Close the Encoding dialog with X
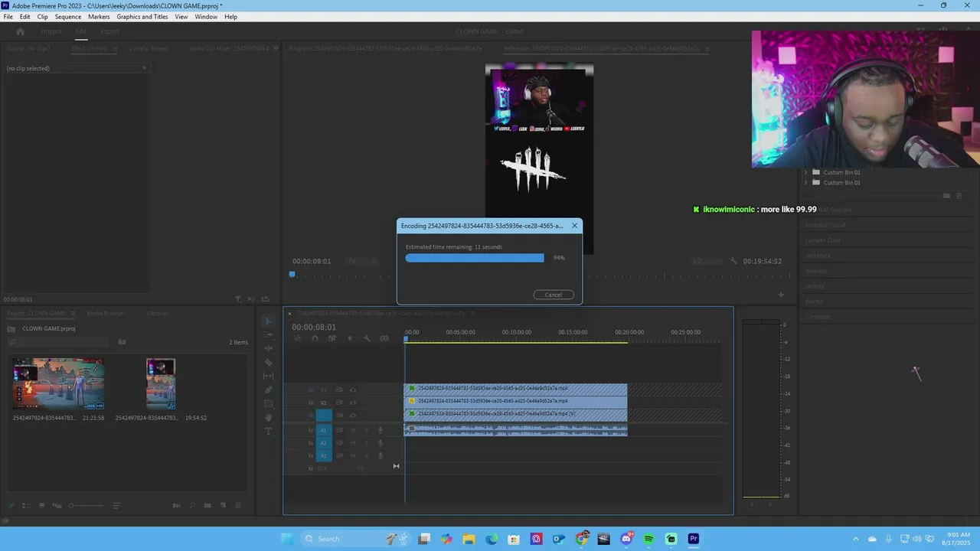Screen dimensions: 980x551 click(x=574, y=226)
